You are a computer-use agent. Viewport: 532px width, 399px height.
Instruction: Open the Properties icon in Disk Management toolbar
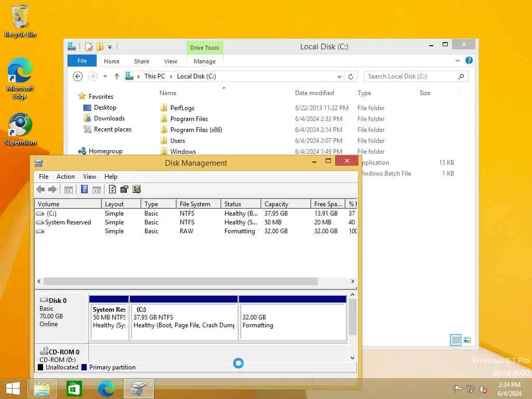(124, 189)
